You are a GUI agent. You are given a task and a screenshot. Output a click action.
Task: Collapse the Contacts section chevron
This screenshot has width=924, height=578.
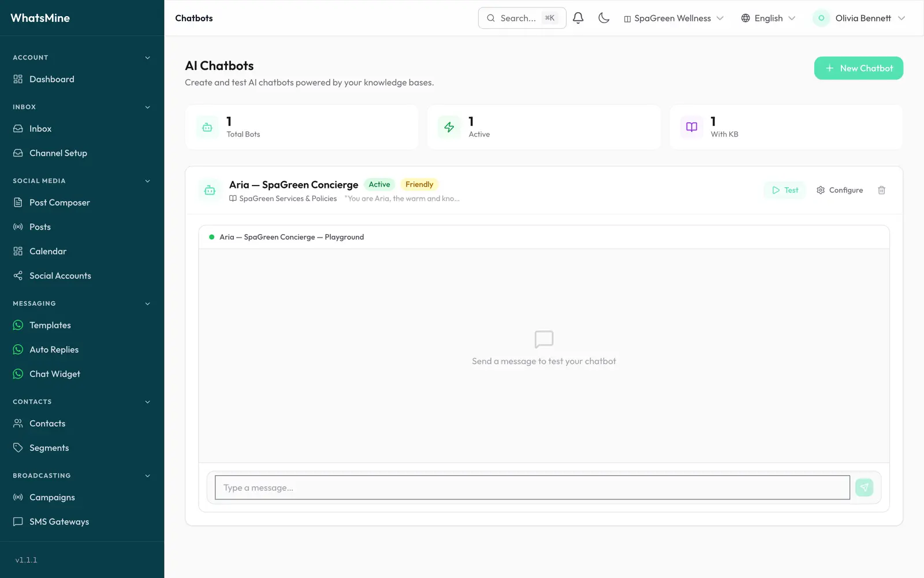pos(147,402)
